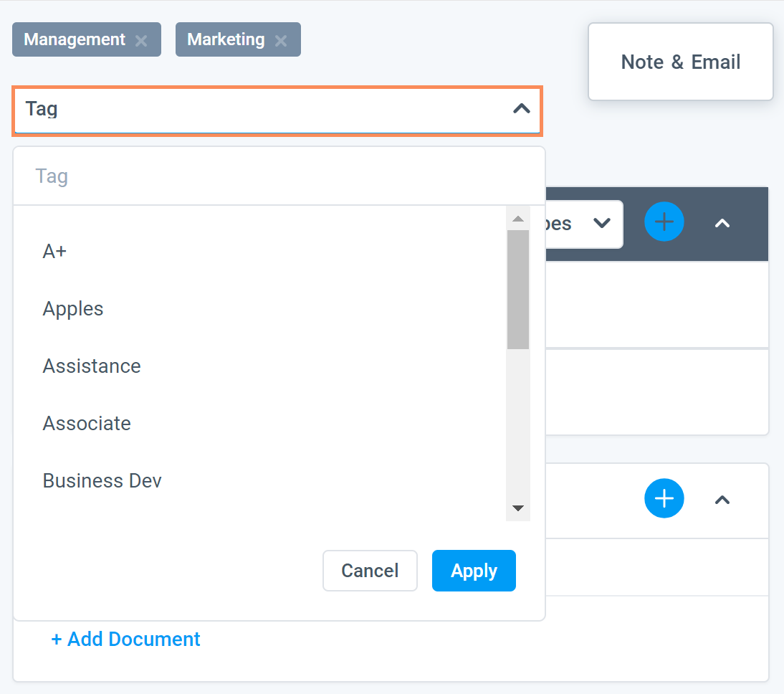This screenshot has height=694, width=784.
Task: Remove the Management tag
Action: point(140,40)
